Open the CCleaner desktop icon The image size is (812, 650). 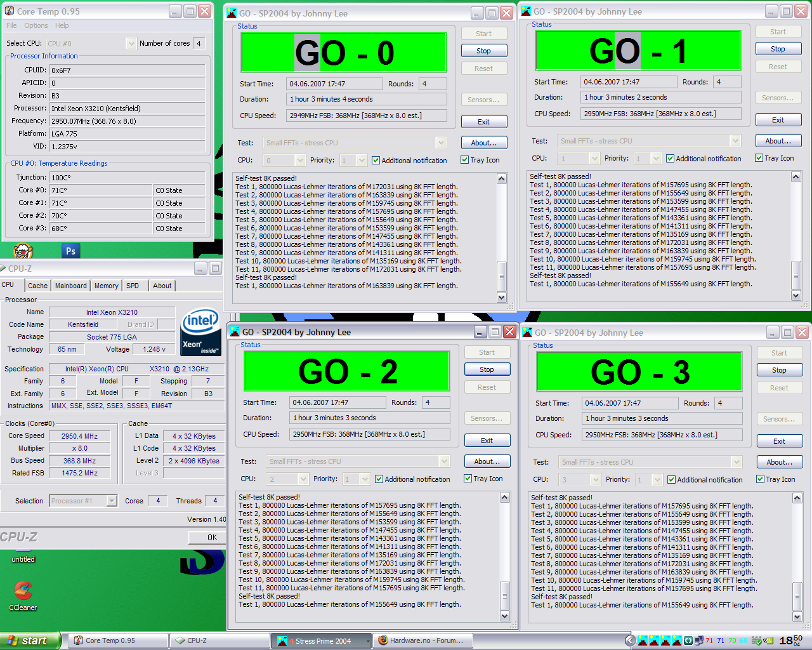click(23, 596)
